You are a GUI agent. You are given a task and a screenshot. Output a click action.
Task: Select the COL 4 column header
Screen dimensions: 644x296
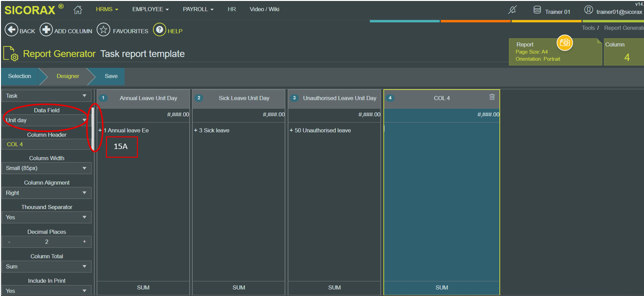[442, 98]
